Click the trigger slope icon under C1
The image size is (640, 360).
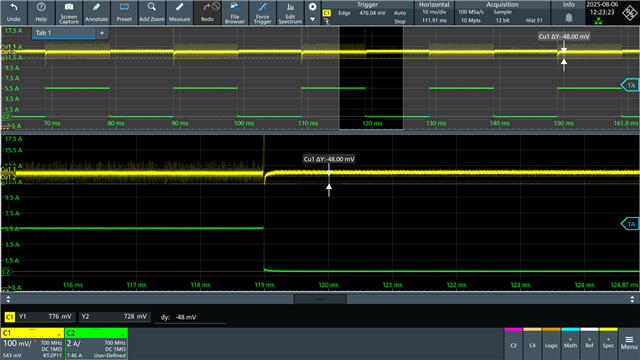pos(327,21)
